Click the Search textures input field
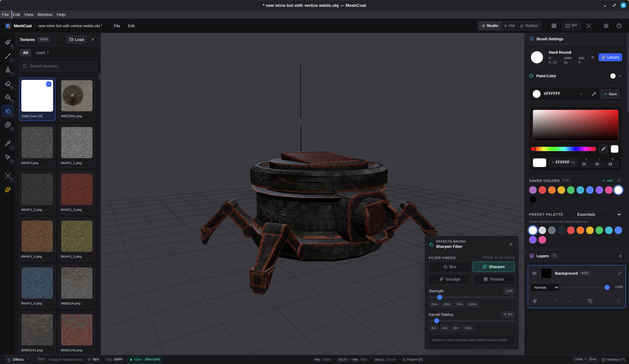Viewport: 629px width, 364px height. 58,66
